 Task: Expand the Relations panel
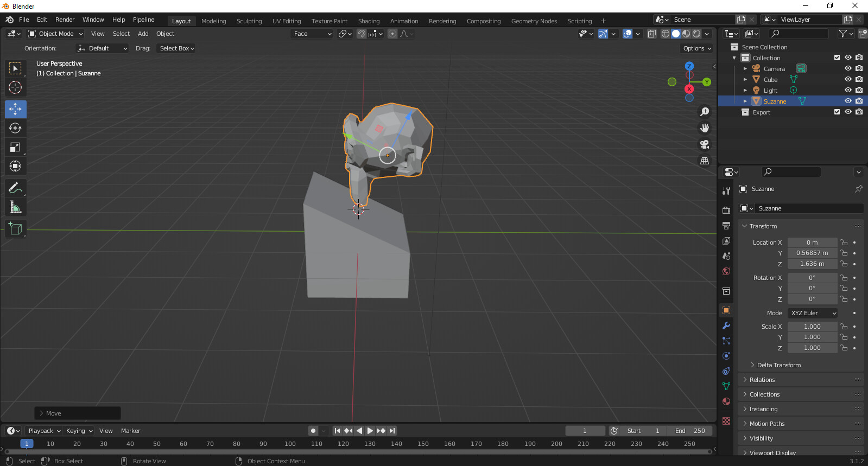[801, 380]
